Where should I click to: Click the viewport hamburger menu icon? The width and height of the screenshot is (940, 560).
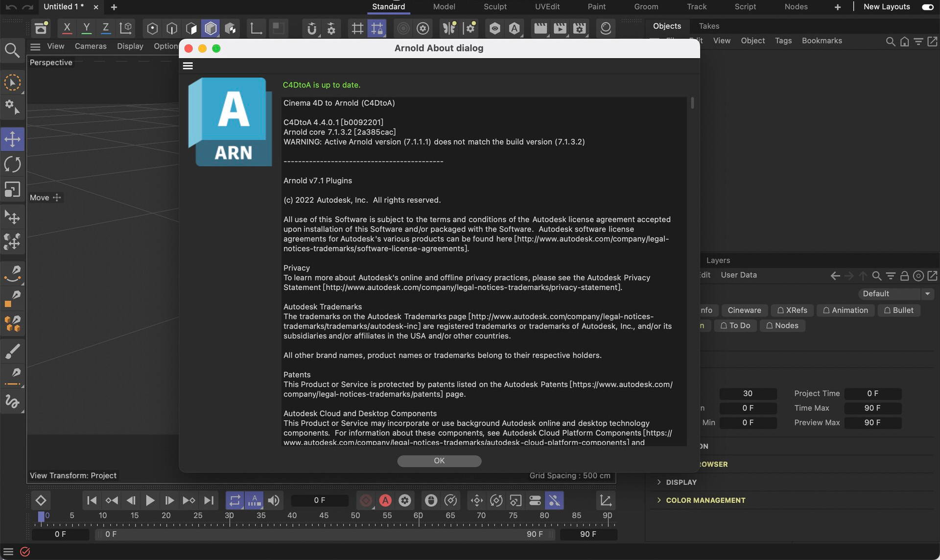click(35, 47)
